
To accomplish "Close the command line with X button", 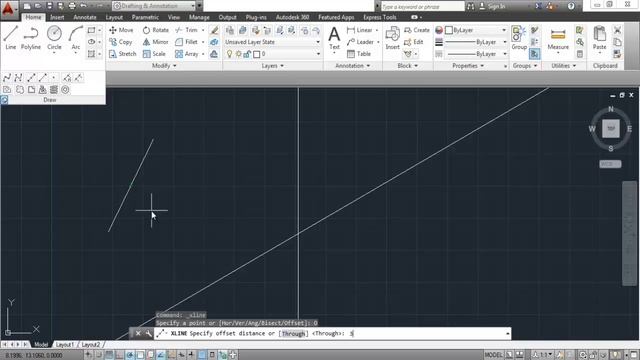I will [138, 333].
